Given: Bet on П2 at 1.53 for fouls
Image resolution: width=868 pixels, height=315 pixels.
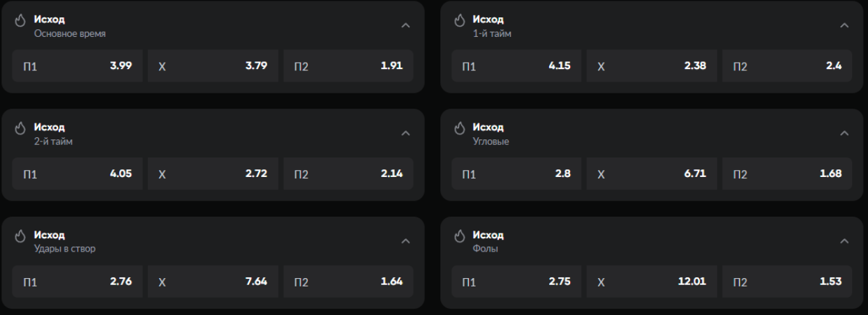Looking at the screenshot, I should [x=786, y=282].
